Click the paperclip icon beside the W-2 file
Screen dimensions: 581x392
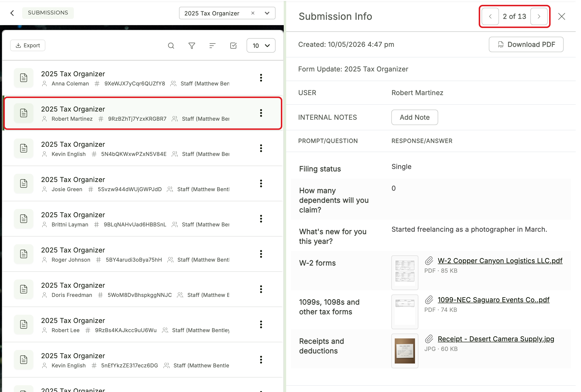pyautogui.click(x=429, y=260)
